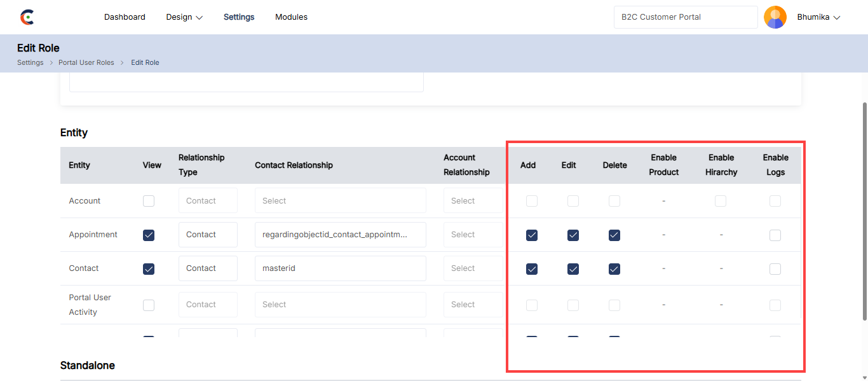Toggle Edit checkbox in Contact row

click(x=573, y=269)
